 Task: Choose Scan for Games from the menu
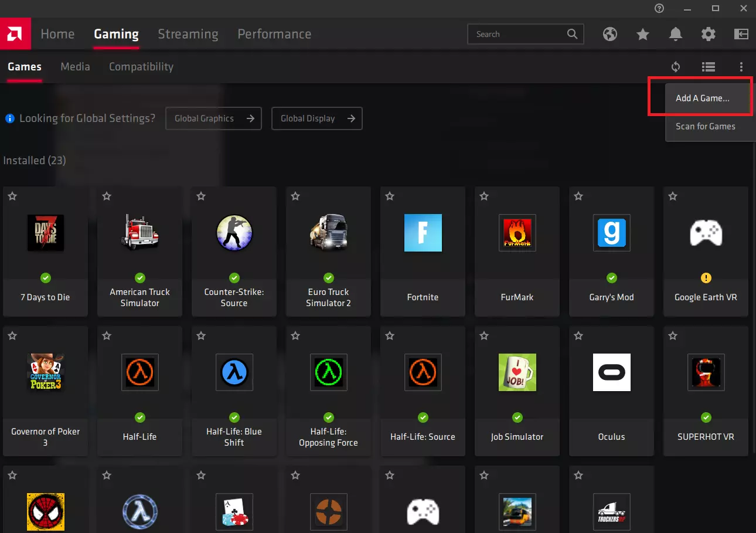(710, 126)
